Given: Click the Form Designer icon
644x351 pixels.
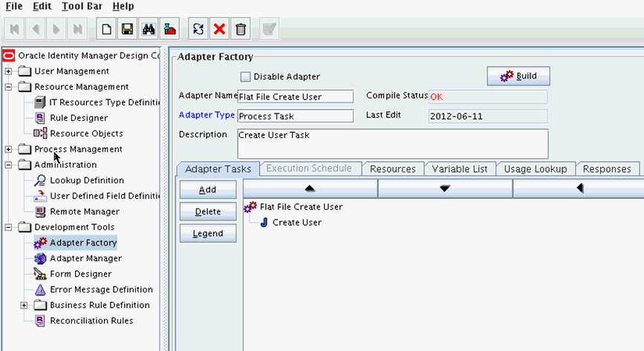Looking at the screenshot, I should click(x=40, y=274).
